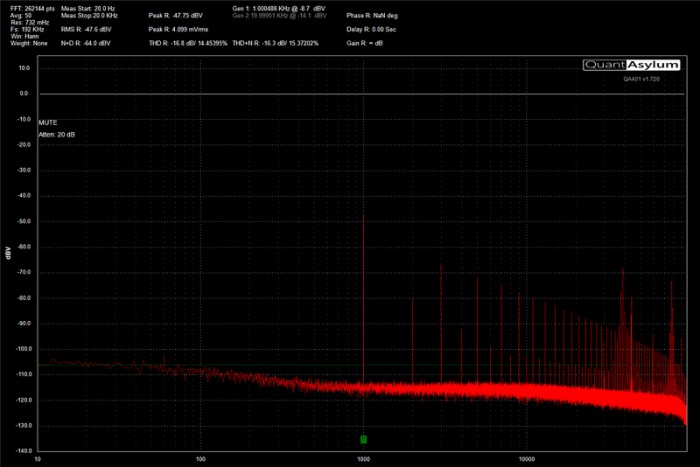Click the "N+D R: -64.0 dBV" readout
Image resolution: width=700 pixels, height=467 pixels.
pyautogui.click(x=86, y=43)
